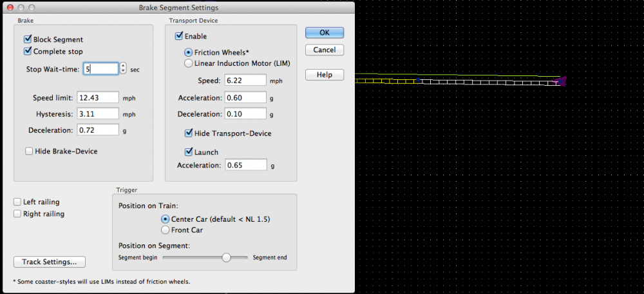Enable Hide Brake-Device checkbox
Image resolution: width=644 pixels, height=294 pixels.
(29, 151)
